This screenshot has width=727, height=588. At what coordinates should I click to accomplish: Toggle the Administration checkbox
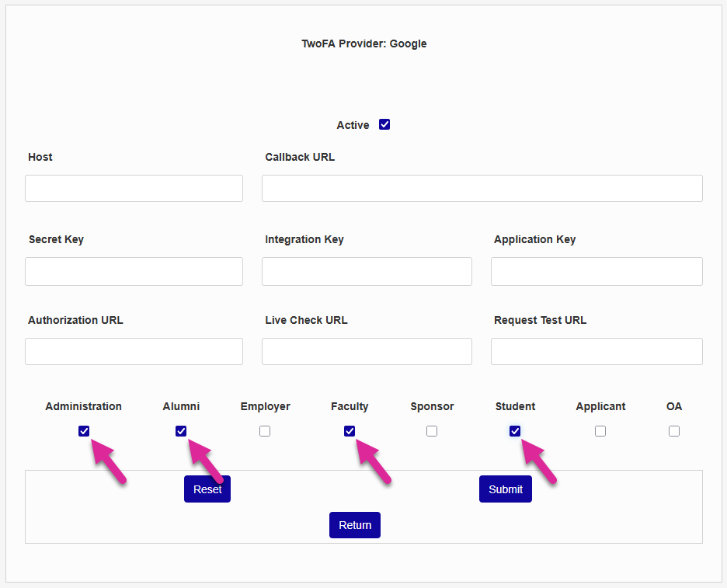click(84, 431)
